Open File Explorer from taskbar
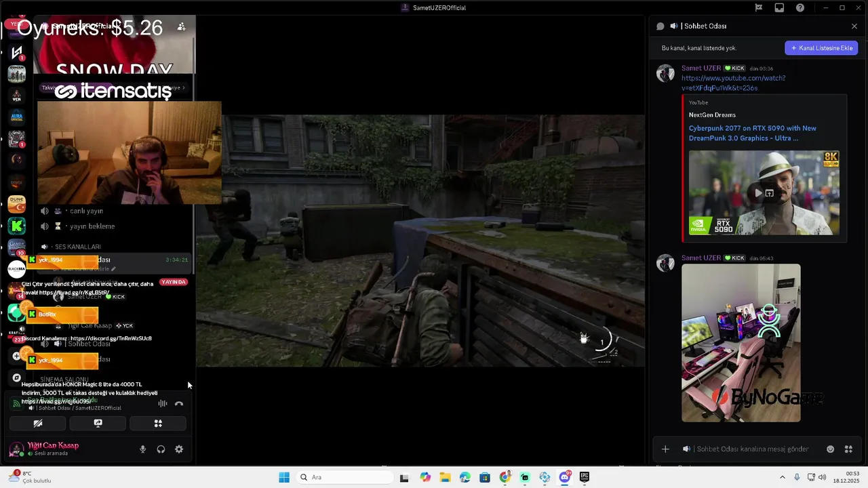This screenshot has height=488, width=868. click(x=445, y=477)
